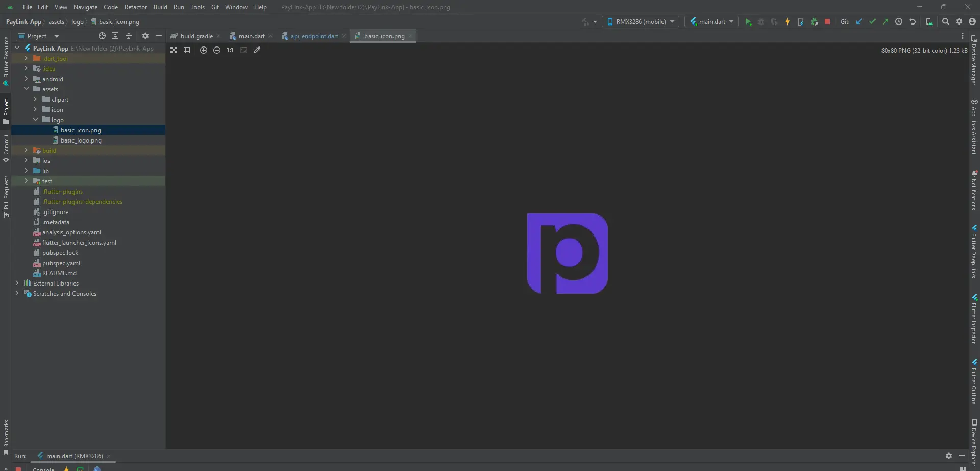The height and width of the screenshot is (471, 980).
Task: Select pubspec.yaml file in tree
Action: coord(61,263)
